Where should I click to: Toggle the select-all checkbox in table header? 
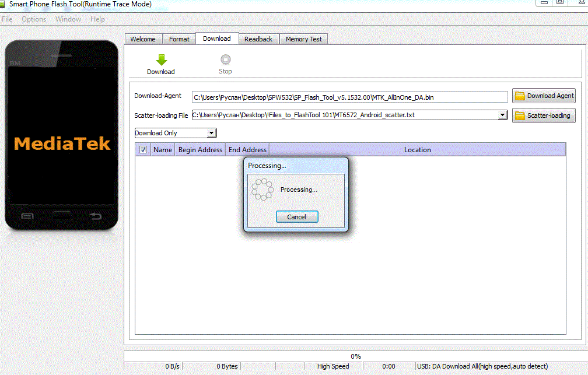(143, 150)
